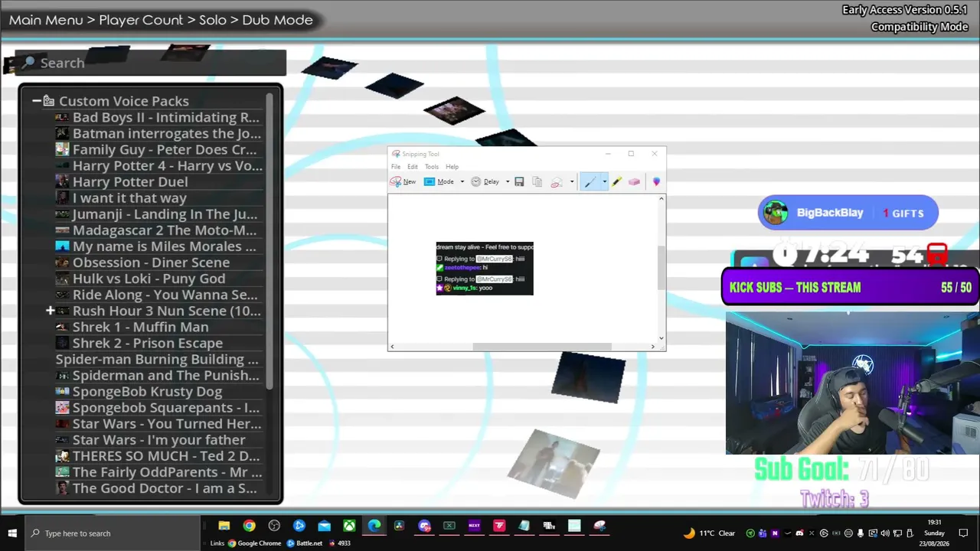The image size is (980, 551).
Task: Open the Pen options dropdown arrow
Action: (604, 182)
